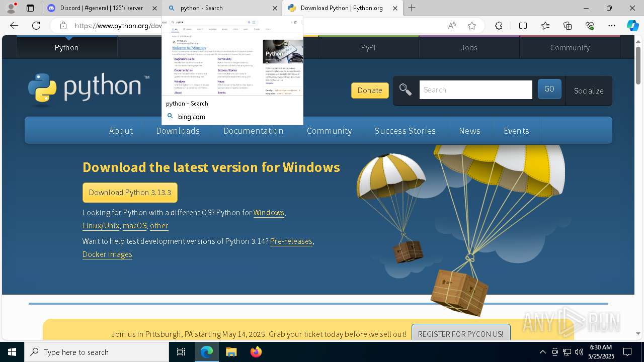The width and height of the screenshot is (644, 362).
Task: Open the Docker images link
Action: (107, 254)
